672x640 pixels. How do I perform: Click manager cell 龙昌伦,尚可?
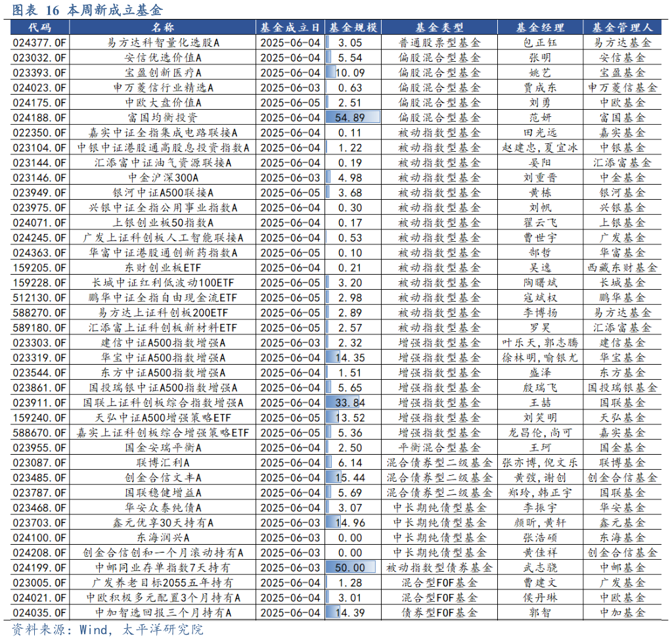click(x=540, y=432)
